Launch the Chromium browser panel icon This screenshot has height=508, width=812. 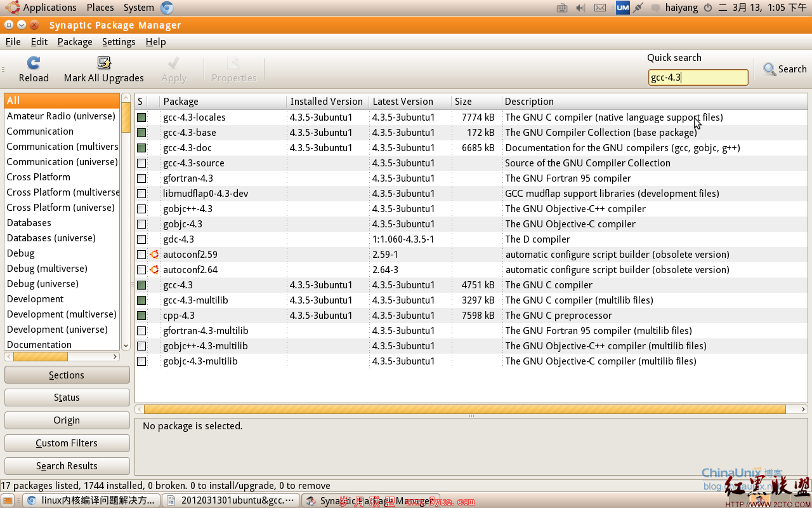tap(167, 8)
